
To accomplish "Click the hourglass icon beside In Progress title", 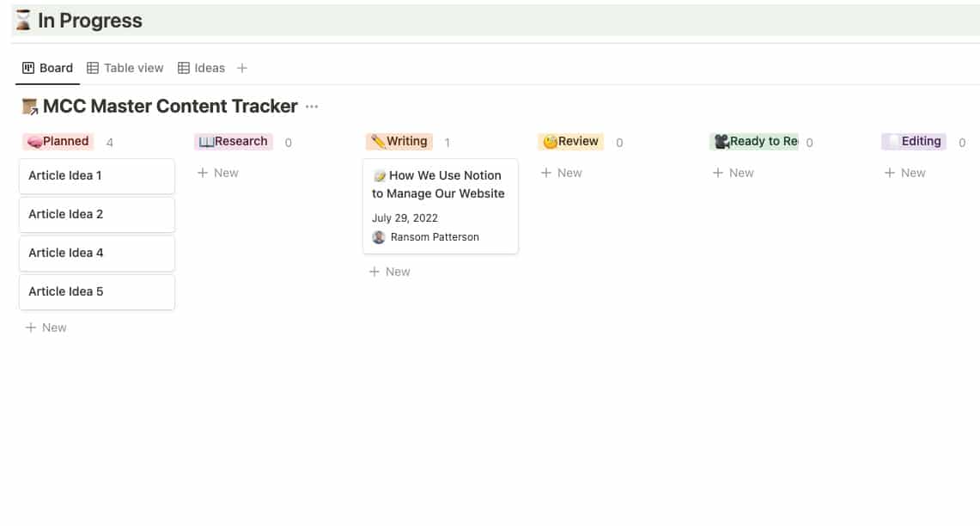I will click(21, 20).
